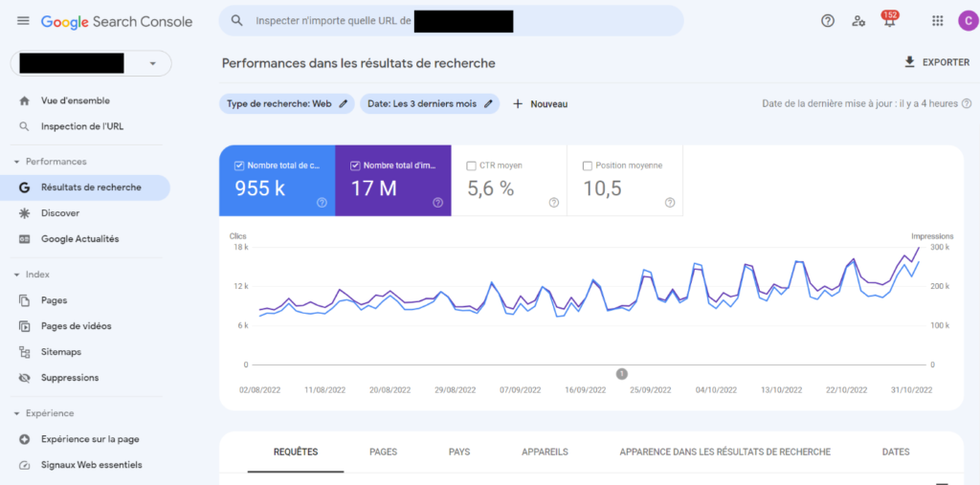Open the Google apps grid
The image size is (980, 485).
[937, 21]
